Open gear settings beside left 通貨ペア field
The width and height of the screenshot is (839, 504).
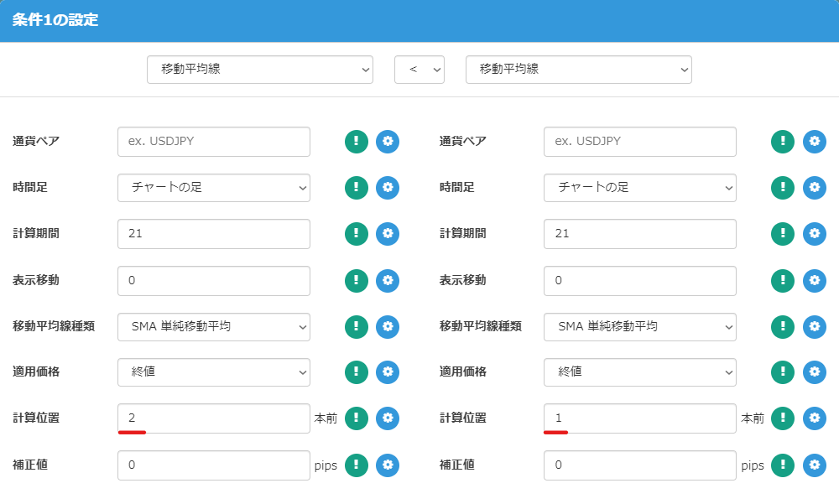[388, 142]
